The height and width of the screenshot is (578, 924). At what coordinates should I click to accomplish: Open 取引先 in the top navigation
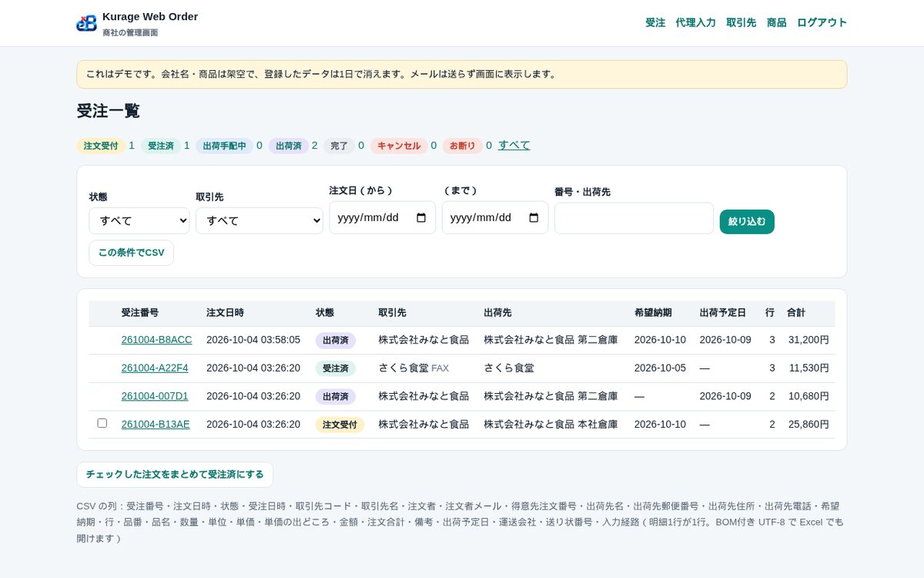pos(742,22)
